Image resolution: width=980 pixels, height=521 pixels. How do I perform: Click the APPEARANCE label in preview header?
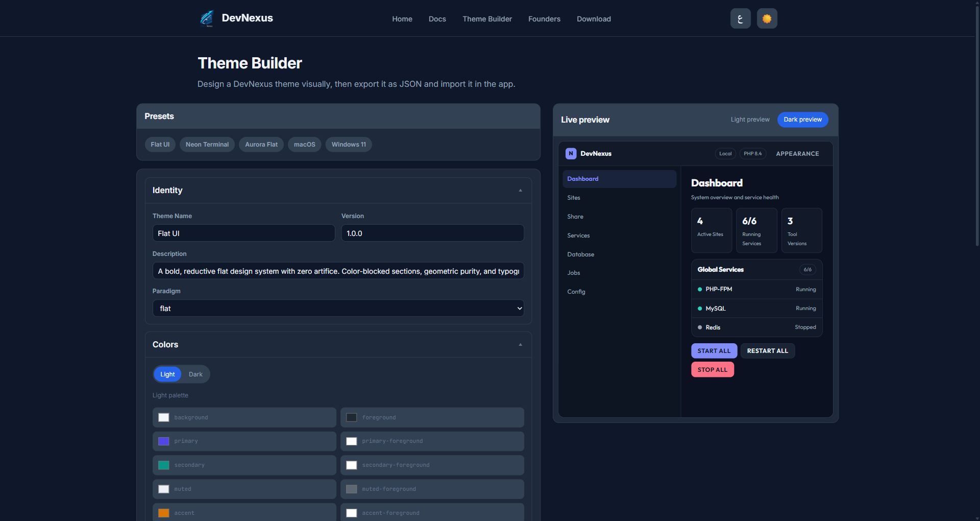pyautogui.click(x=797, y=154)
